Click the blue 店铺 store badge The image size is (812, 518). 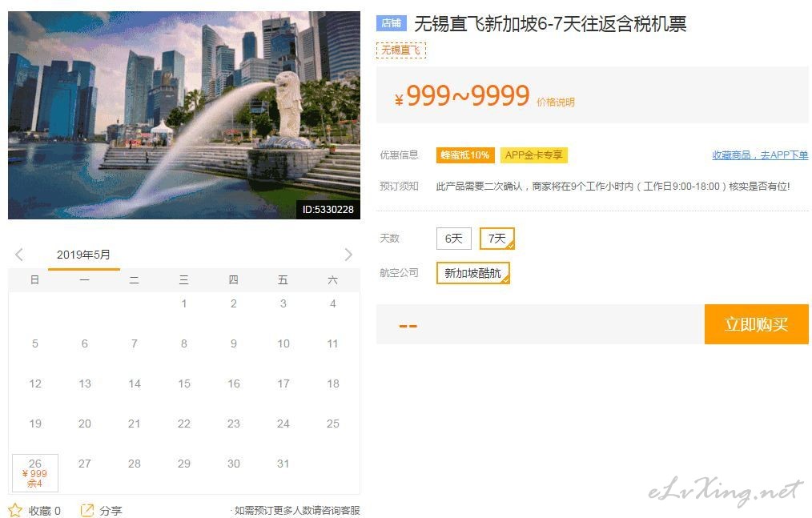(x=392, y=23)
